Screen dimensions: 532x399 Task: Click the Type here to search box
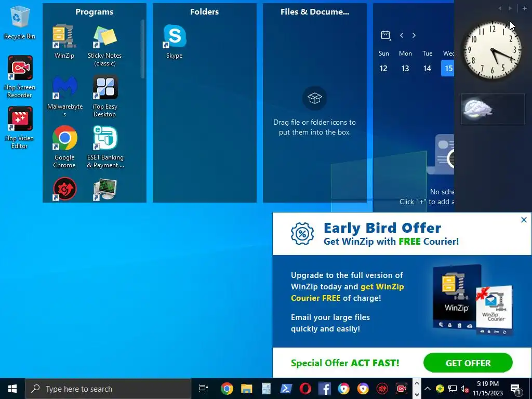108,389
